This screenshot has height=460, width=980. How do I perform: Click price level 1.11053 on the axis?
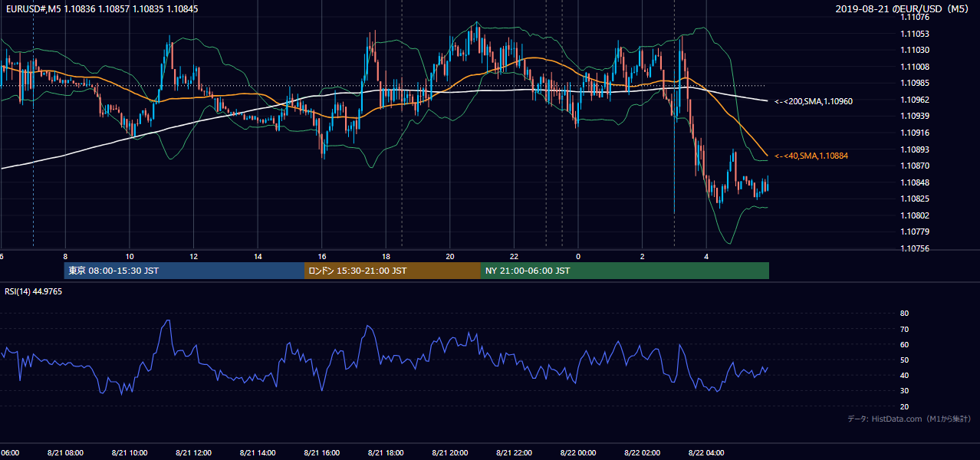pyautogui.click(x=915, y=34)
